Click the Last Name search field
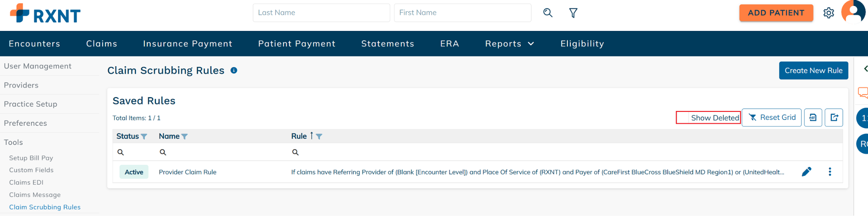The width and height of the screenshot is (868, 217). pos(321,13)
